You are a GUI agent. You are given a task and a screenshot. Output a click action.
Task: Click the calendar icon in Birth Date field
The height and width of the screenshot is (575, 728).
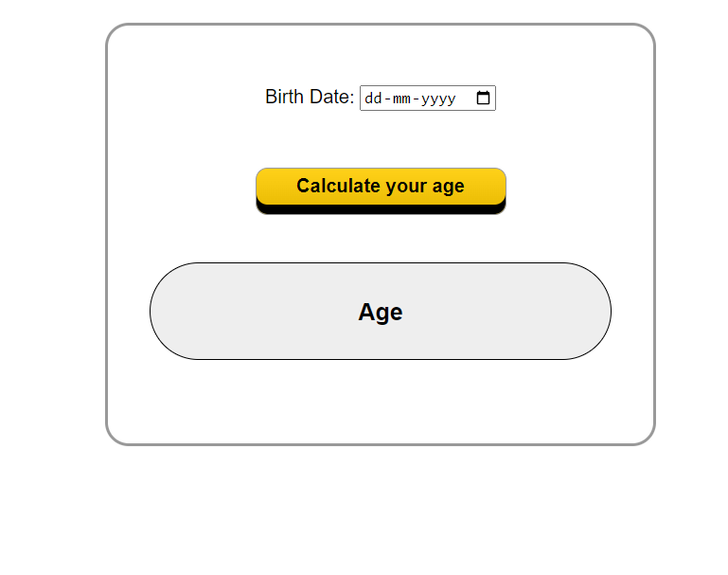click(x=483, y=98)
